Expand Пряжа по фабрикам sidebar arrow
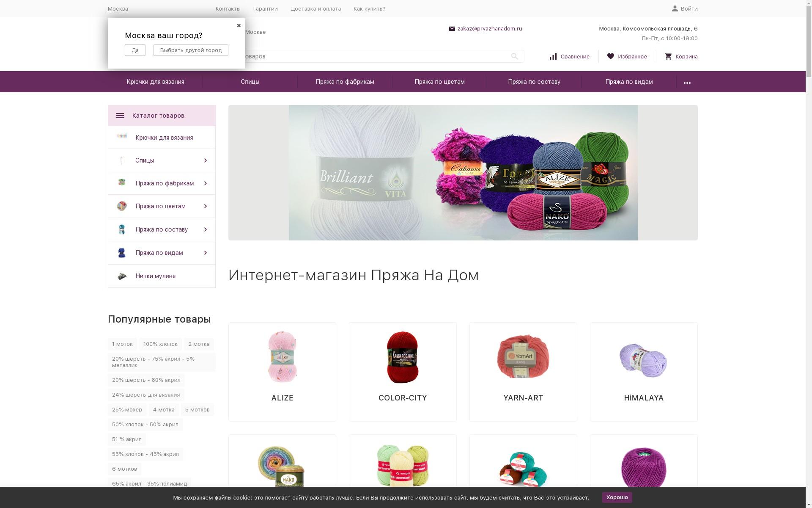812x508 pixels. (x=206, y=183)
